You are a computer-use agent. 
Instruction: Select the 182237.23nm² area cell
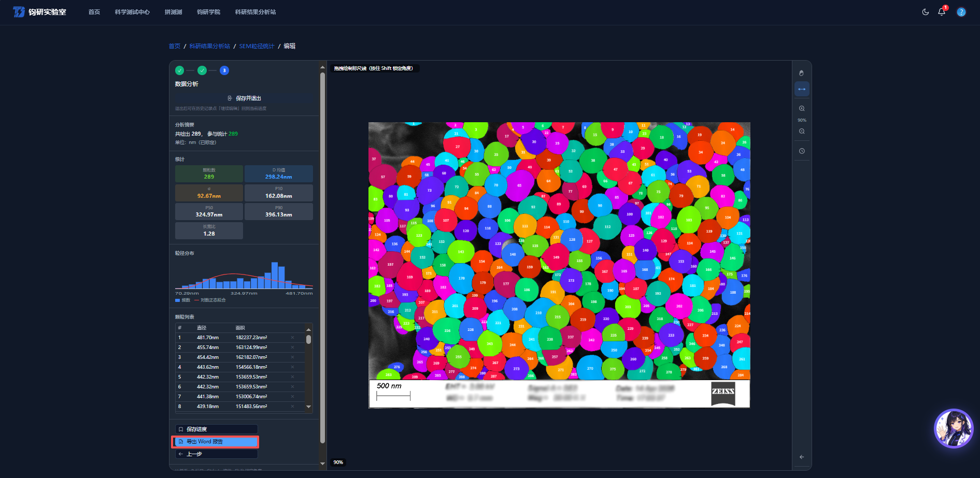pyautogui.click(x=251, y=338)
